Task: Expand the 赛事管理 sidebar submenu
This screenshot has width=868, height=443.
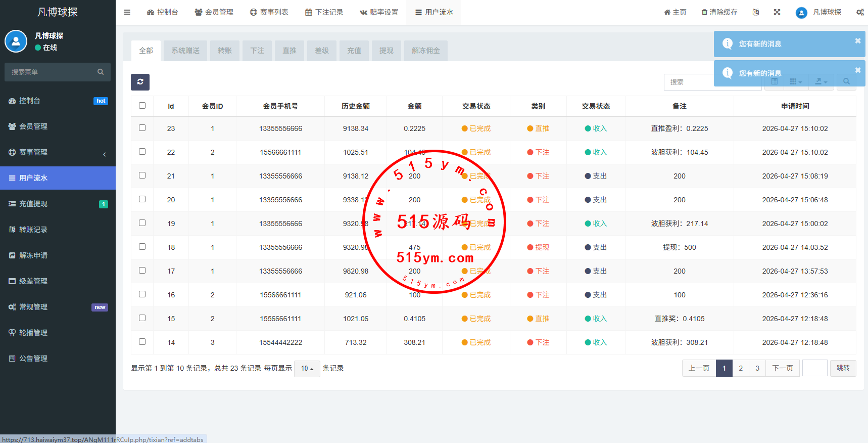Action: pyautogui.click(x=58, y=152)
